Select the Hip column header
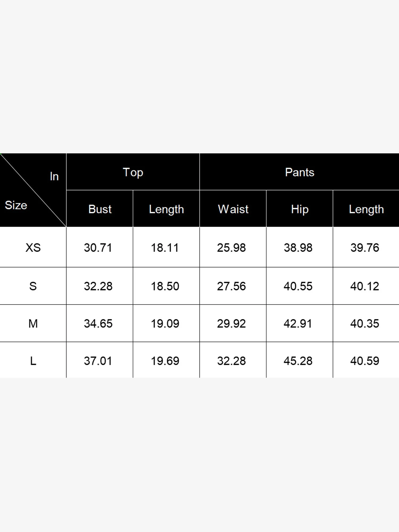The height and width of the screenshot is (532, 399). [x=300, y=209]
